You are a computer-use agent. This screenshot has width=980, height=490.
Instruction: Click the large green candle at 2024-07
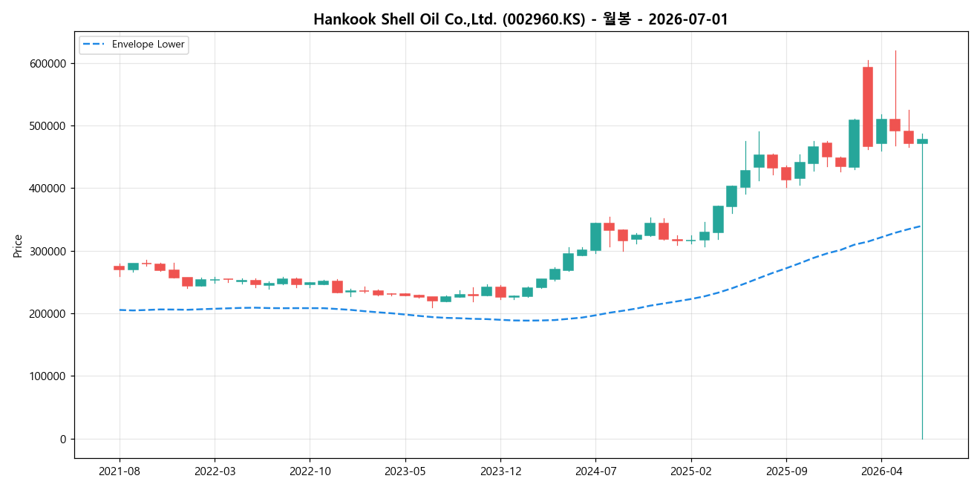(595, 237)
